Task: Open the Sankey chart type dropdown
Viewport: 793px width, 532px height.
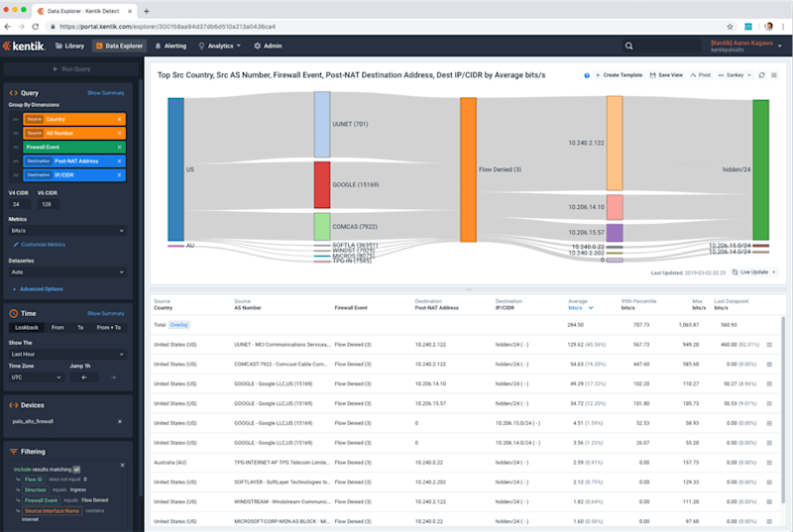Action: click(735, 75)
